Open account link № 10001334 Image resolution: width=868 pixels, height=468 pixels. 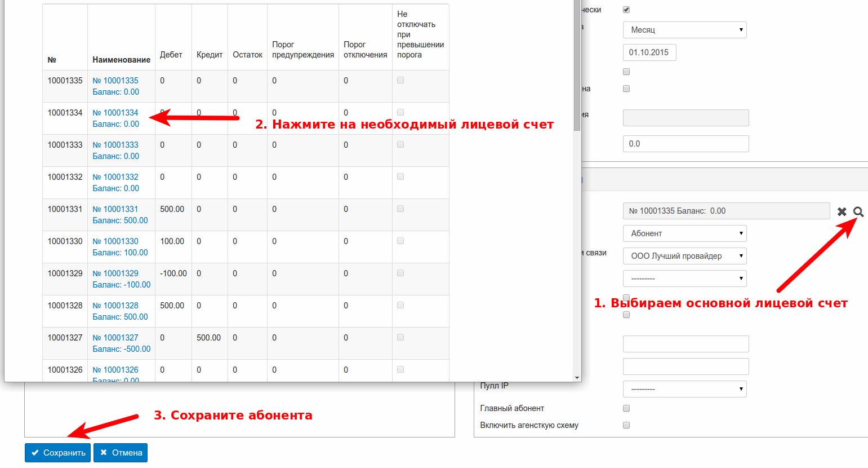tap(115, 113)
